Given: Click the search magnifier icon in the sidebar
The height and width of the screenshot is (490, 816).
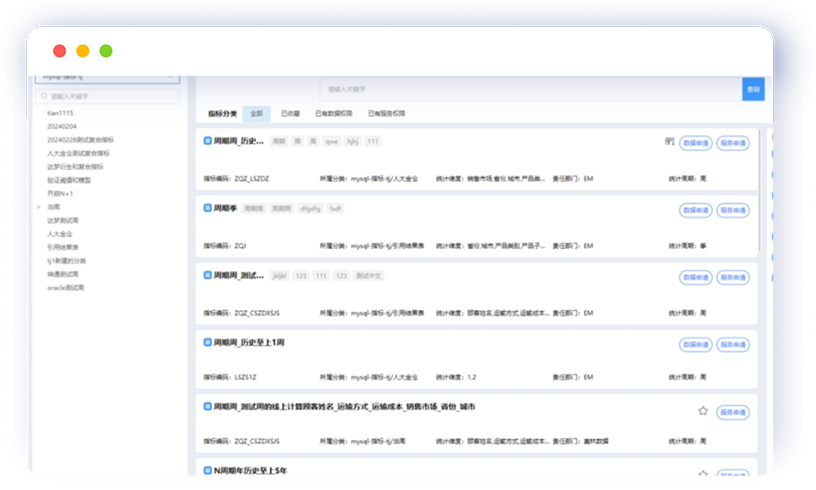Looking at the screenshot, I should (x=43, y=97).
